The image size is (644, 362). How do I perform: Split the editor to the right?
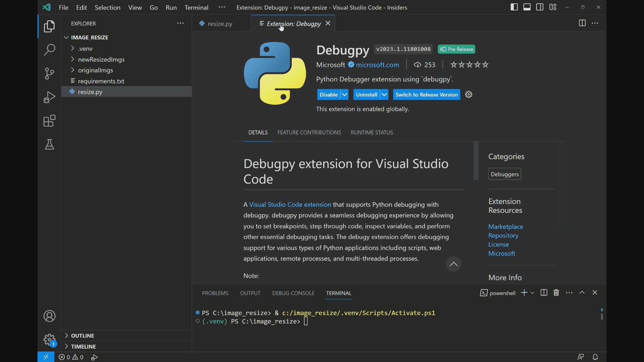(x=582, y=23)
